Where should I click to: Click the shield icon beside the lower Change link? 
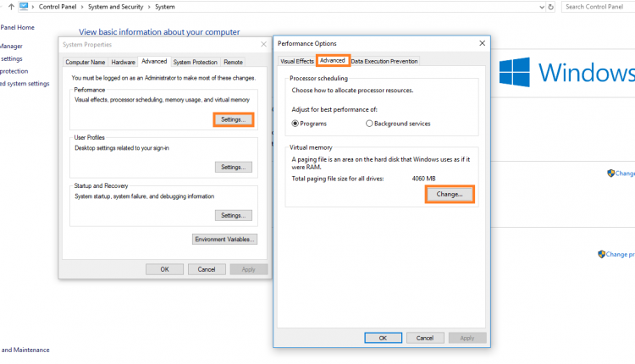coord(601,254)
